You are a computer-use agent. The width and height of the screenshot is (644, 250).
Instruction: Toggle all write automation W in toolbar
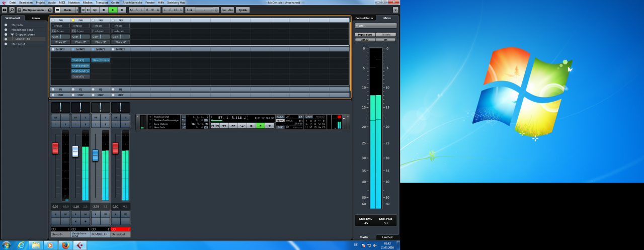152,10
